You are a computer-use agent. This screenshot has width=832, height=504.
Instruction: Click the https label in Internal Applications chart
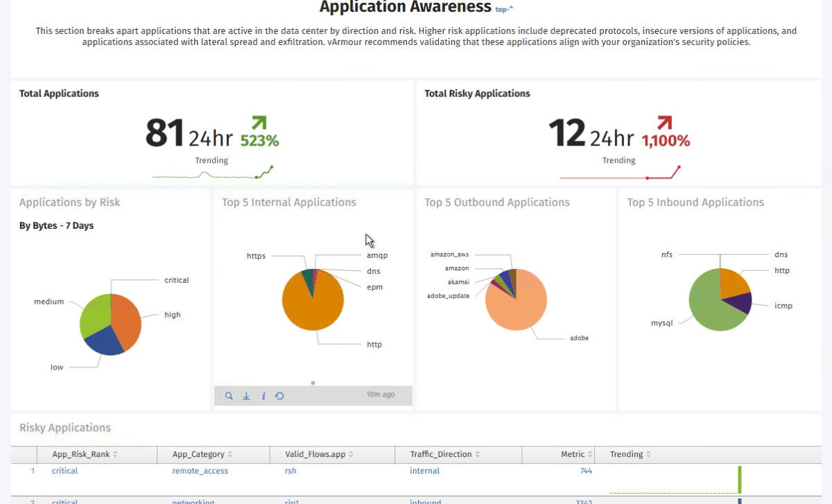tap(256, 256)
